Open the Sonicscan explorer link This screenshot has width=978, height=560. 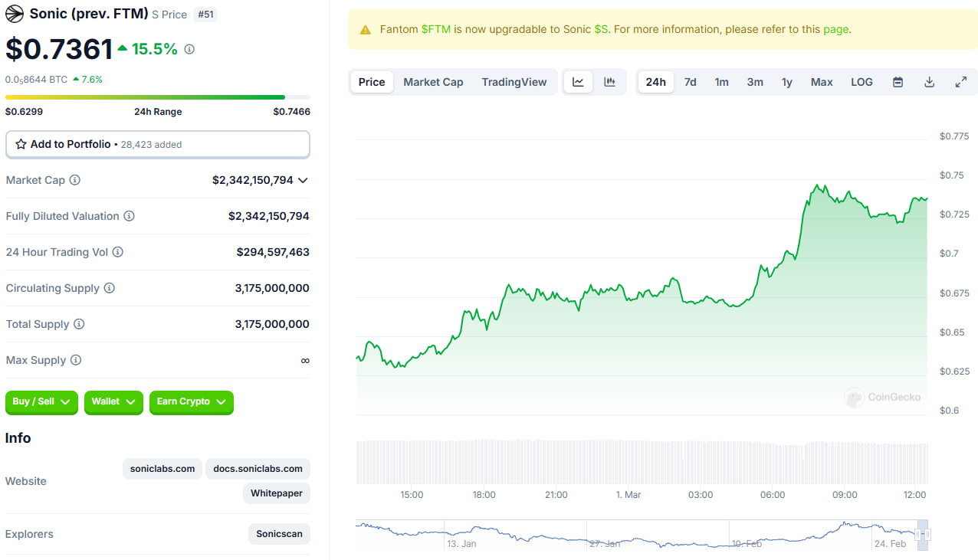[279, 534]
